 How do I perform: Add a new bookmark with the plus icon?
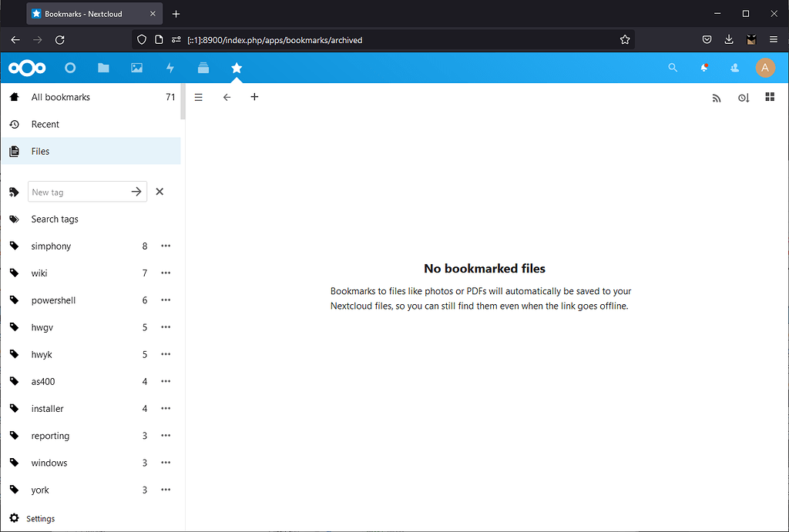[254, 97]
